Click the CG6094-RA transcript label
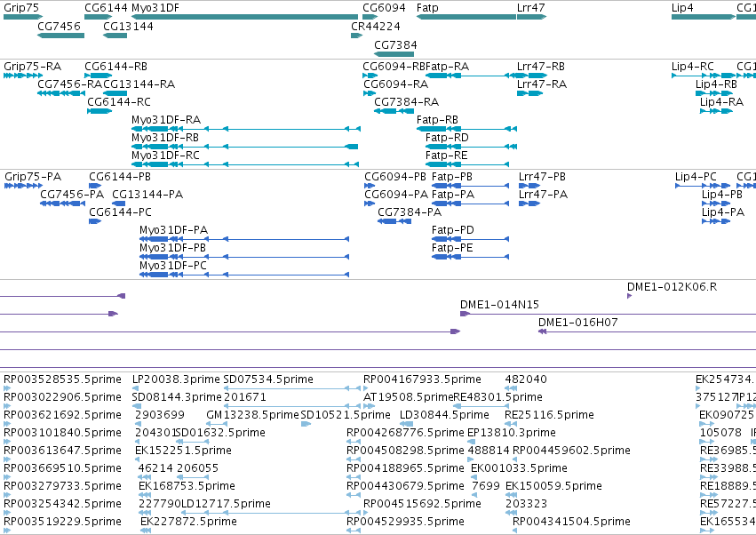The width and height of the screenshot is (756, 535). click(395, 84)
